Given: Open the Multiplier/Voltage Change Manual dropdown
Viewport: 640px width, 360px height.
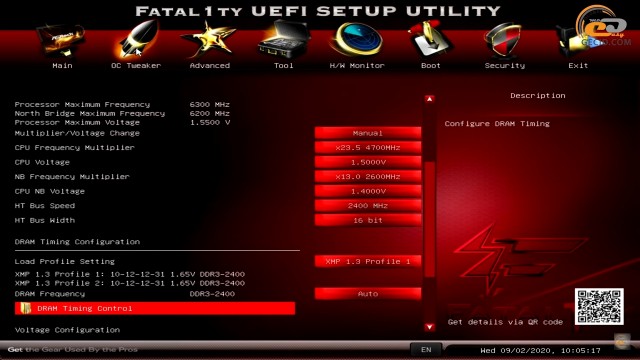Looking at the screenshot, I should click(368, 133).
